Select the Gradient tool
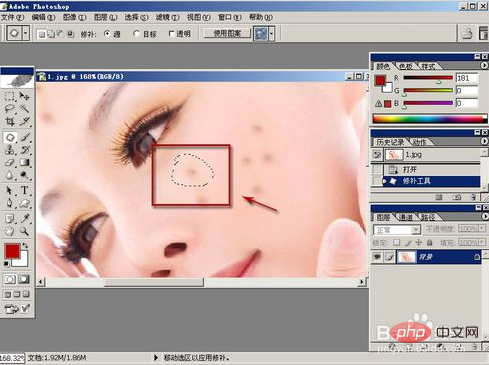The width and height of the screenshot is (489, 365). pyautogui.click(x=24, y=162)
